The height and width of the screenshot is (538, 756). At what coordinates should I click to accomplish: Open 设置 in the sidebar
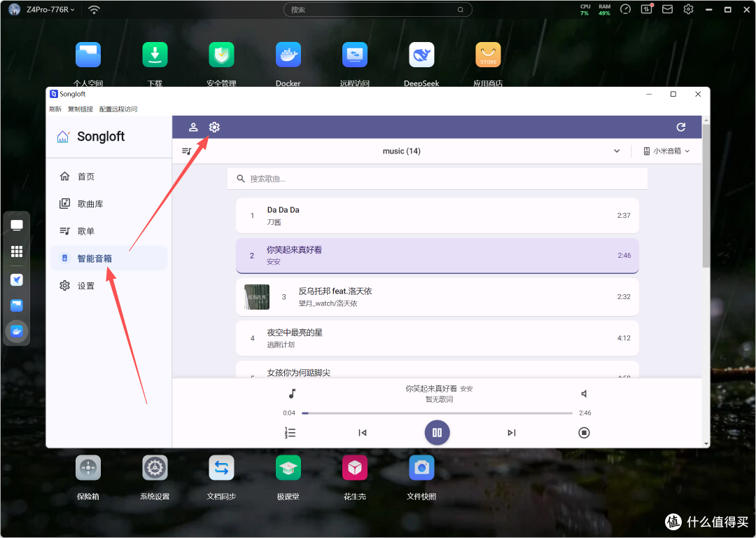point(109,286)
